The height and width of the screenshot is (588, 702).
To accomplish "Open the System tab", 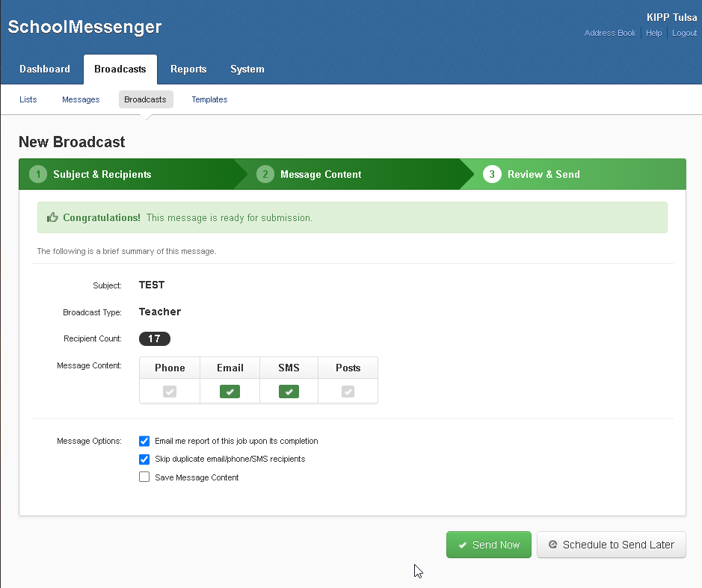I will coord(247,69).
